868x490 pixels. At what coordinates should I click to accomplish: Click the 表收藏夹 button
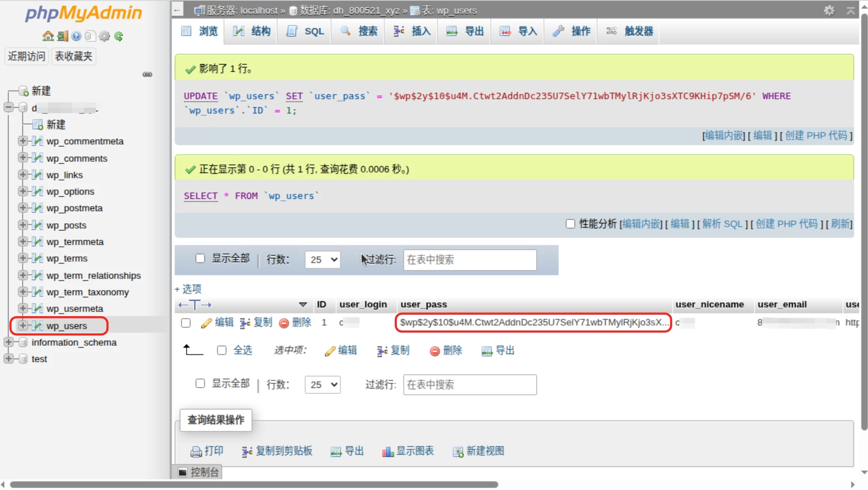(x=73, y=57)
